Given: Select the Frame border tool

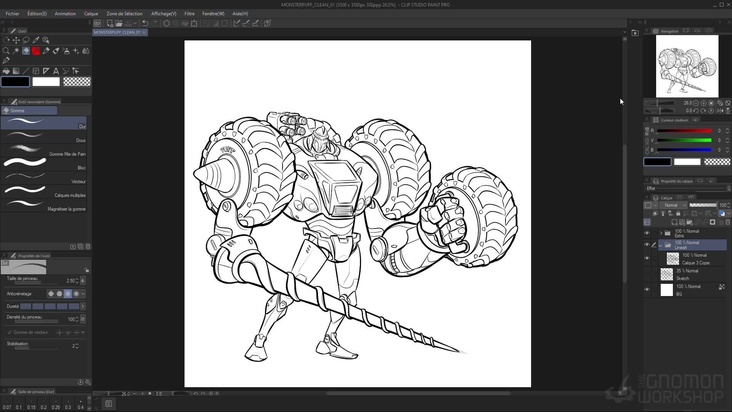Looking at the screenshot, I should [36, 71].
